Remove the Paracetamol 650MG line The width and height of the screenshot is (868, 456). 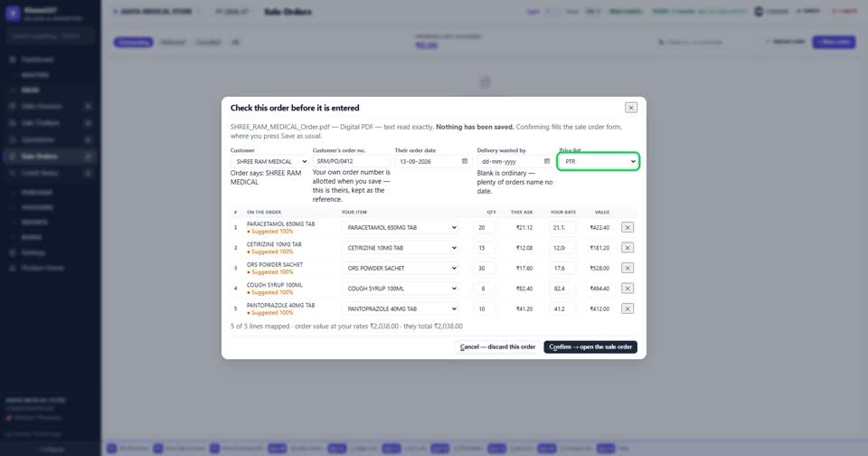[x=627, y=227]
